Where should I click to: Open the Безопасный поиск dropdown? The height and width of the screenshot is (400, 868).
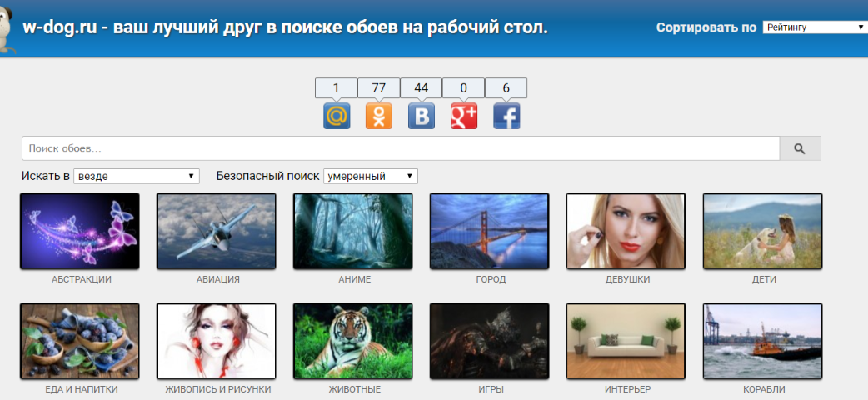coord(370,177)
